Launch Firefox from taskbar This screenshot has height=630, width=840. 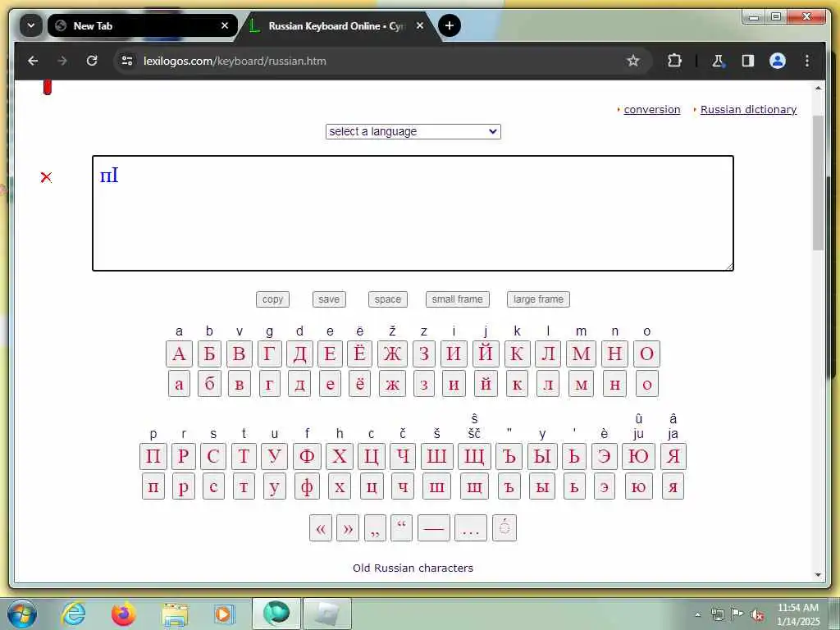click(124, 614)
